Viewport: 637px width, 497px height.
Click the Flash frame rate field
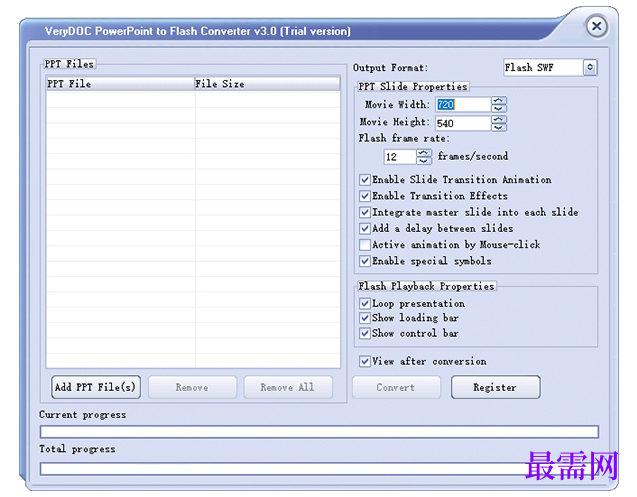pyautogui.click(x=400, y=157)
